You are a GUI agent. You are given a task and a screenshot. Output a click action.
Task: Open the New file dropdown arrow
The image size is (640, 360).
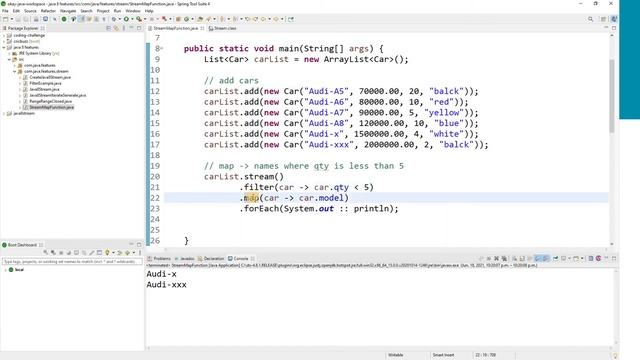coord(11,19)
